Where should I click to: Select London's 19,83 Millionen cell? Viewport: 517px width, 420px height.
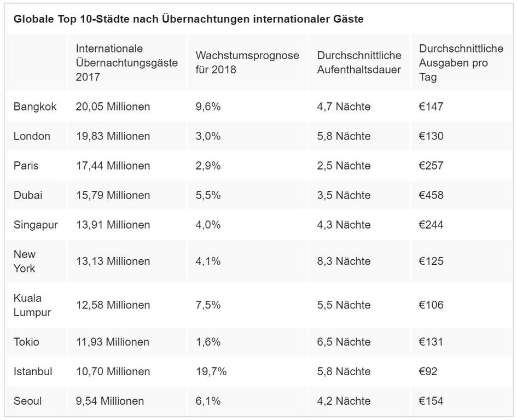pos(113,136)
